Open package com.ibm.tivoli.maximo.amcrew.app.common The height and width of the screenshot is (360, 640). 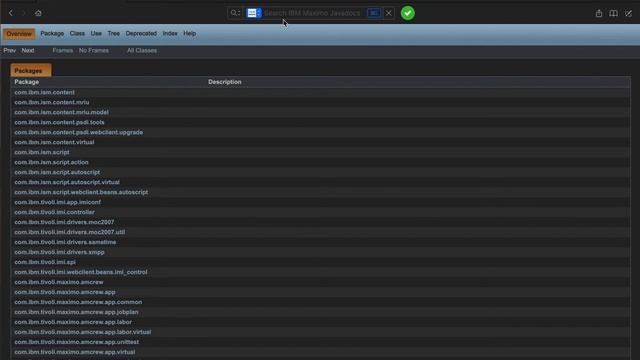(x=78, y=302)
